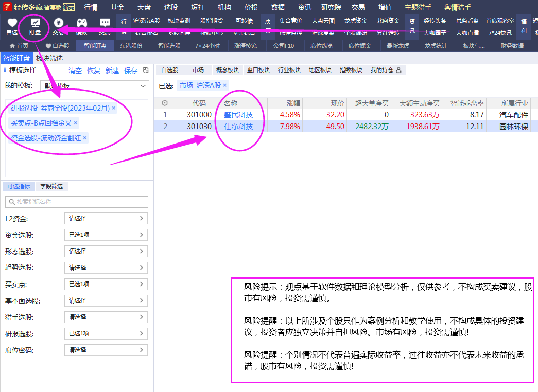Click 清空 to clear the template
The width and height of the screenshot is (538, 392).
tap(75, 70)
